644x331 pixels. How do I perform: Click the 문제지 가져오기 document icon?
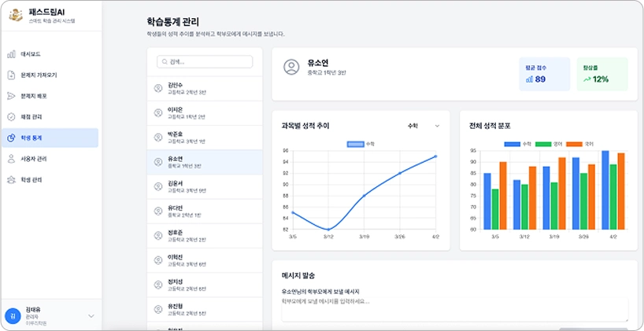point(11,75)
